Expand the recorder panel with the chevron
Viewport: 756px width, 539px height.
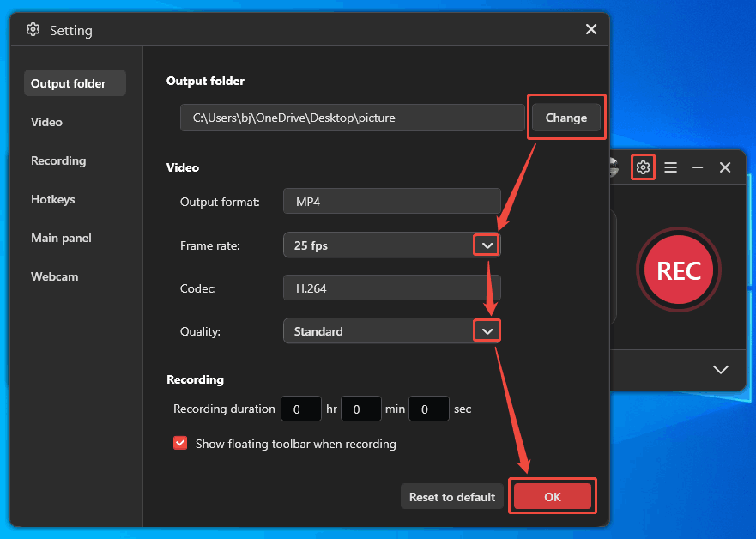(720, 370)
